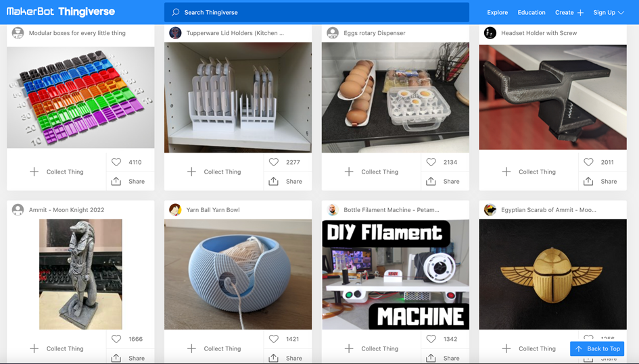The height and width of the screenshot is (364, 639).
Task: Go to Education in the navbar
Action: click(x=531, y=12)
